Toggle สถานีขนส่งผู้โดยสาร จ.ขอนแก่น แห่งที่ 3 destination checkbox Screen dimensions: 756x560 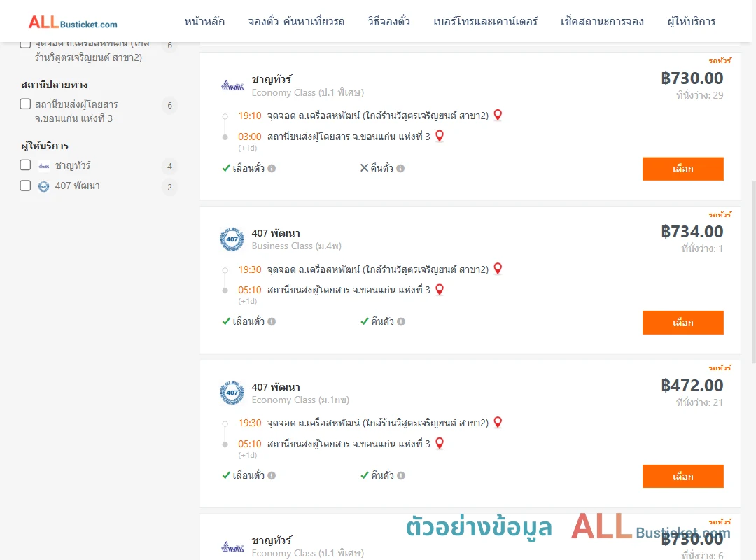point(26,104)
